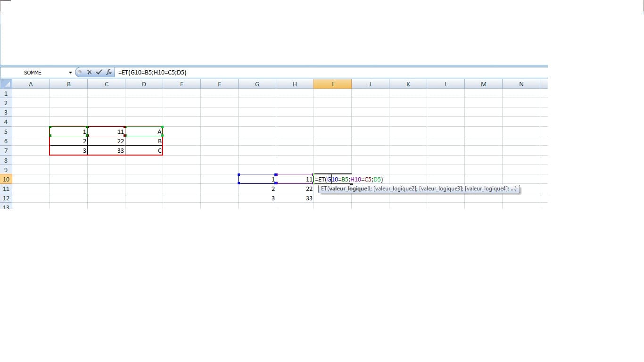Screen dimensions: 644x362
Task: Select row 10 header
Action: point(6,179)
